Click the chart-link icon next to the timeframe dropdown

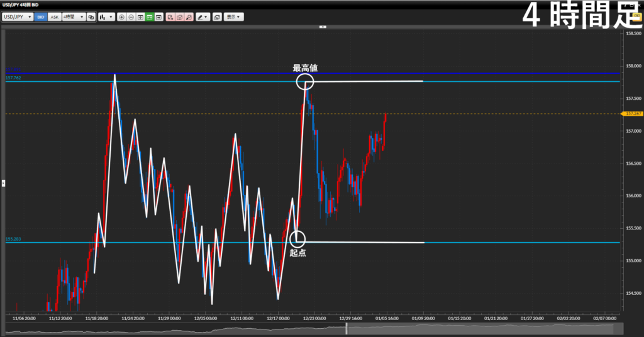[92, 17]
